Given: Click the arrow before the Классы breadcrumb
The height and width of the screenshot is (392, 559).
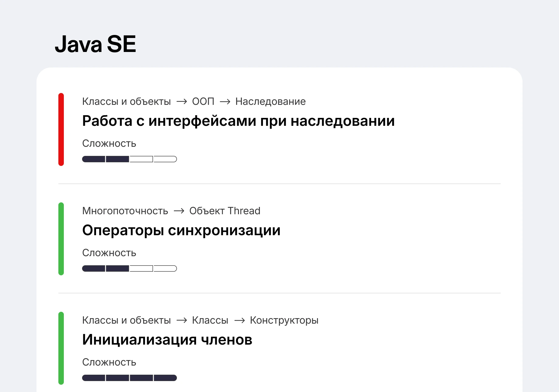Looking at the screenshot, I should 181,320.
